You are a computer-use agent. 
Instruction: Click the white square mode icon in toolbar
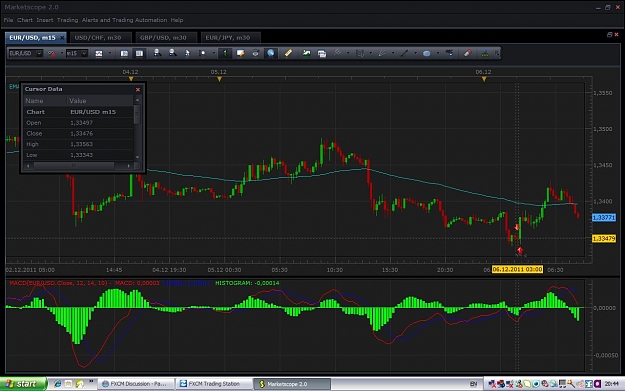coord(202,53)
